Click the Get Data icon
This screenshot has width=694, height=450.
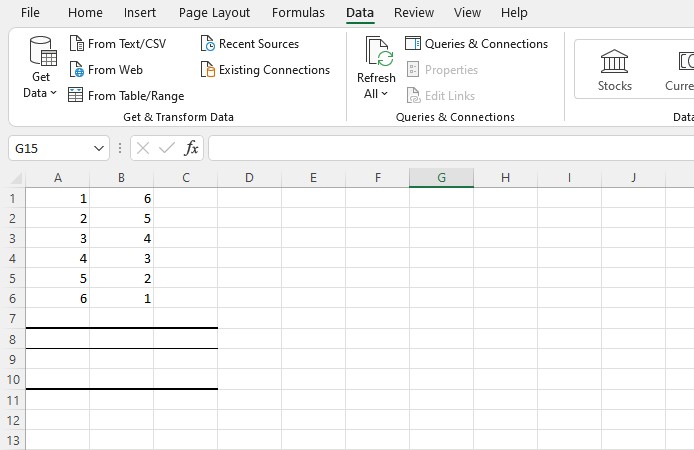point(41,52)
